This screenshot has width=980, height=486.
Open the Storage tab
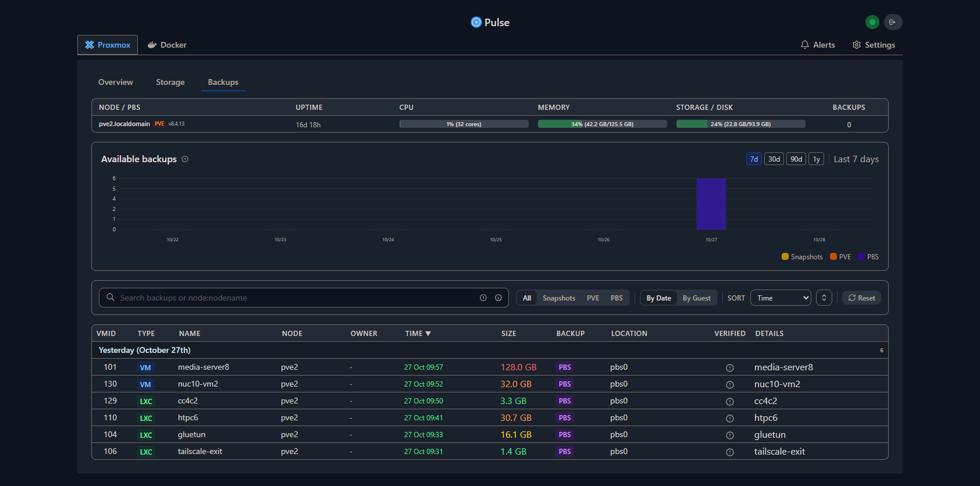(170, 82)
